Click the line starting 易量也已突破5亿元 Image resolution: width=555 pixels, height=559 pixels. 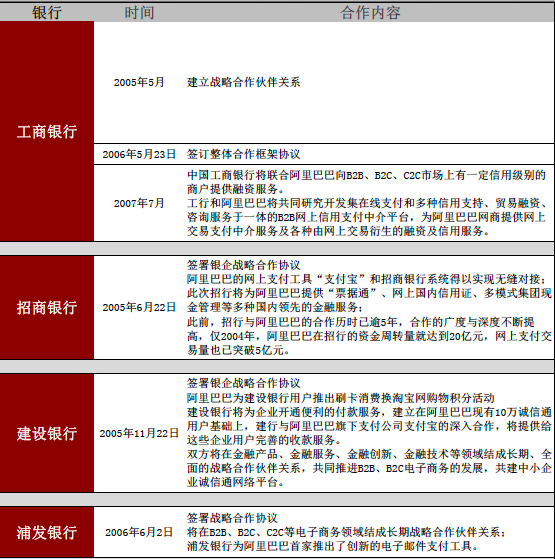click(x=238, y=350)
